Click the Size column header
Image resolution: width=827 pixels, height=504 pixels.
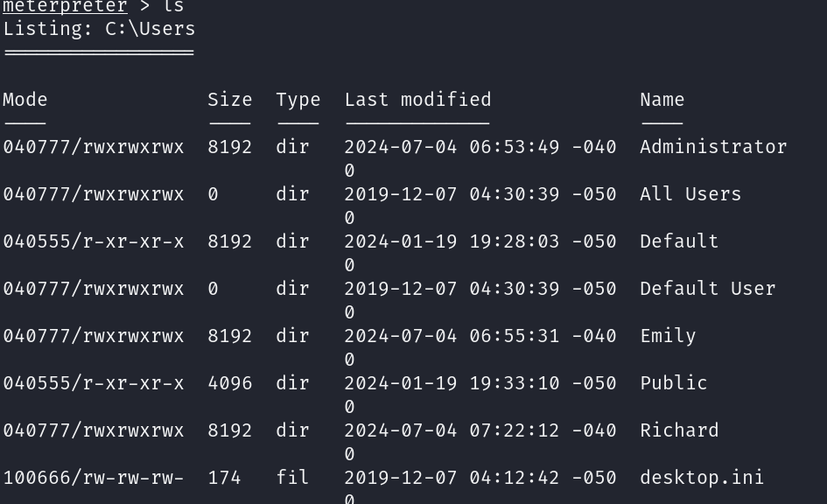click(x=229, y=100)
